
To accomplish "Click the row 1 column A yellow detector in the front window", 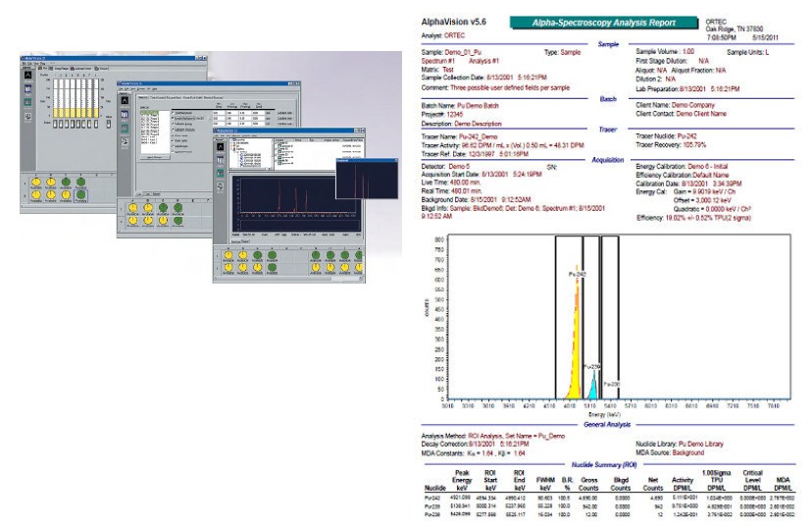I will pos(228,255).
